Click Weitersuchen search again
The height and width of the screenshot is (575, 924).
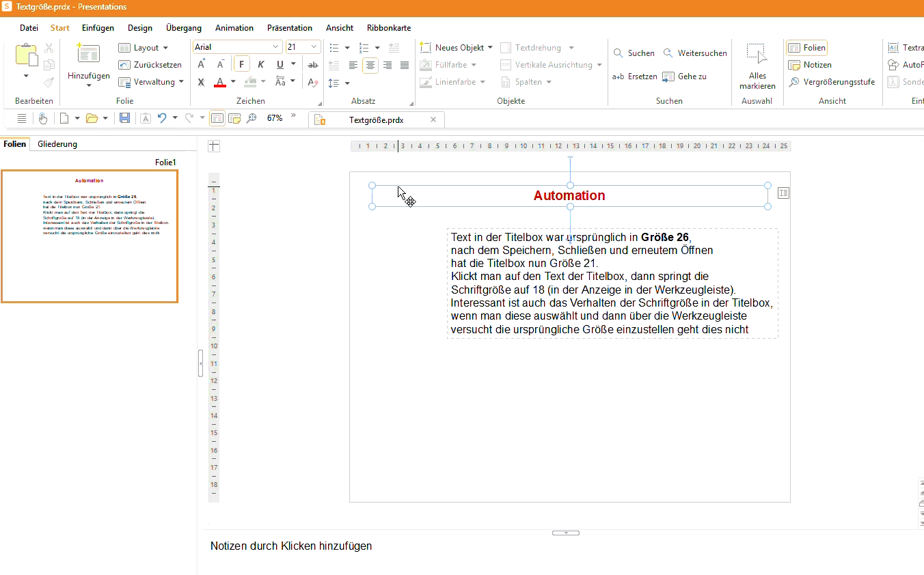(695, 53)
